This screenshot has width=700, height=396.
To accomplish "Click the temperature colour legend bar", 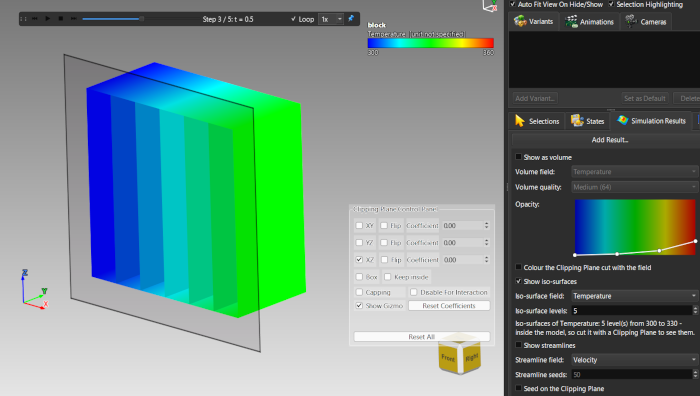I will [430, 43].
